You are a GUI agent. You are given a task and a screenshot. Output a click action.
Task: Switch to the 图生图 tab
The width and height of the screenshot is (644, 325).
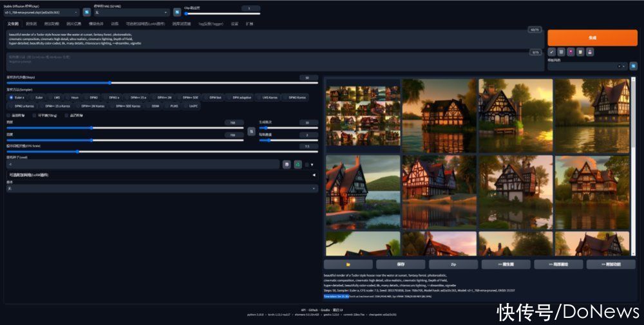pyautogui.click(x=31, y=24)
